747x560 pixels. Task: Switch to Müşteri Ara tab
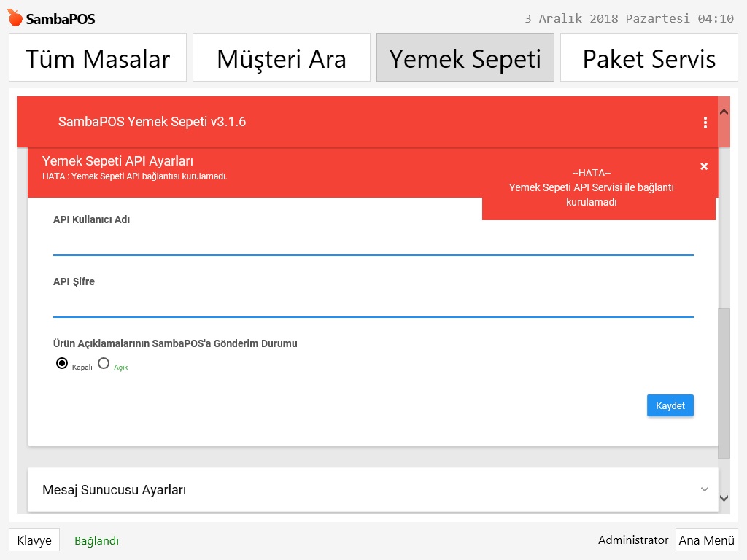click(x=282, y=58)
